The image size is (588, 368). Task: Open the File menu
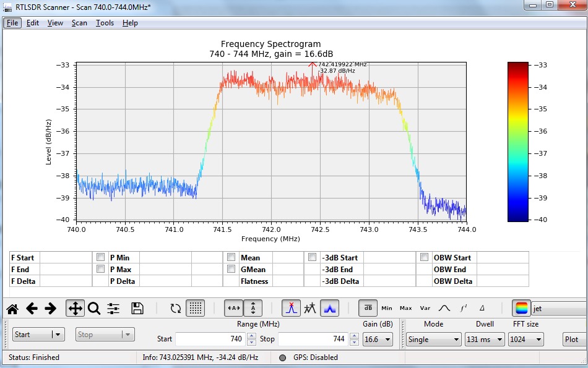click(x=12, y=23)
